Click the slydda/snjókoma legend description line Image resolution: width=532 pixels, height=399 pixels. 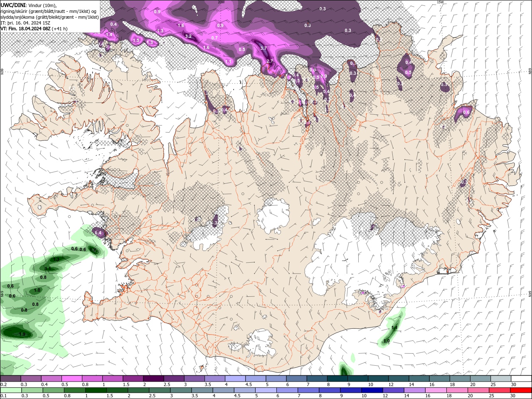pyautogui.click(x=50, y=17)
